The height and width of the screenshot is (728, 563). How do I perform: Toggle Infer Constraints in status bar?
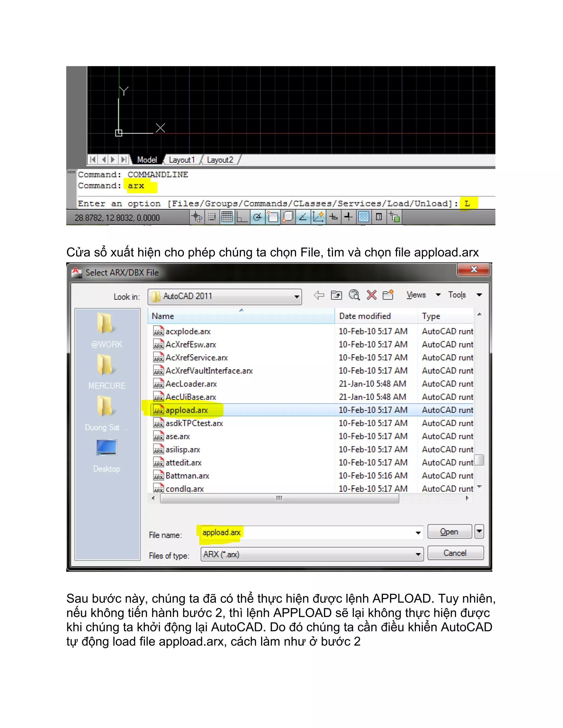tap(197, 217)
